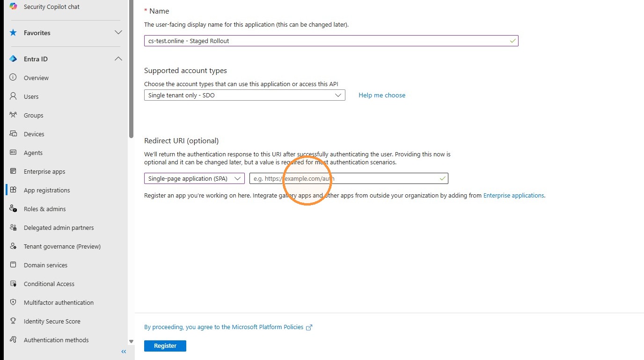The height and width of the screenshot is (360, 644).
Task: Click the 'Supported account types' heading
Action: (185, 71)
